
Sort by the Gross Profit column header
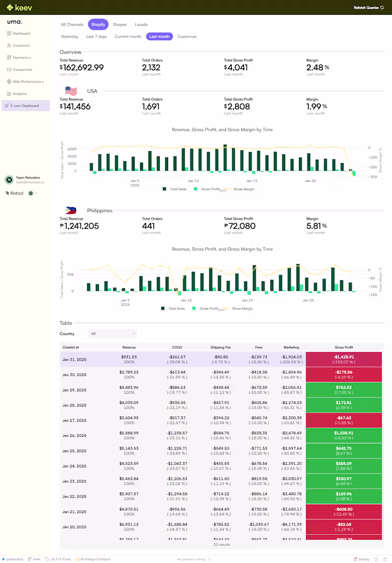[343, 347]
